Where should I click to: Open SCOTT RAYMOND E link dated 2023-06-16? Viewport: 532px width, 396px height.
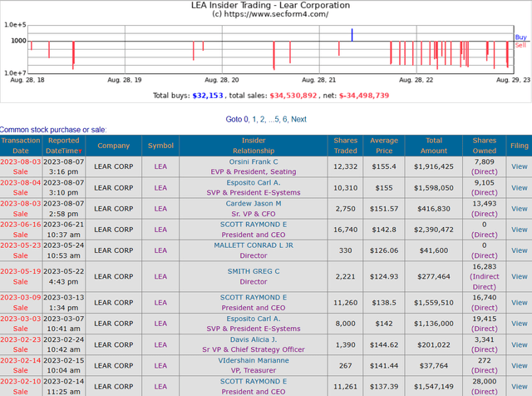[254, 225]
